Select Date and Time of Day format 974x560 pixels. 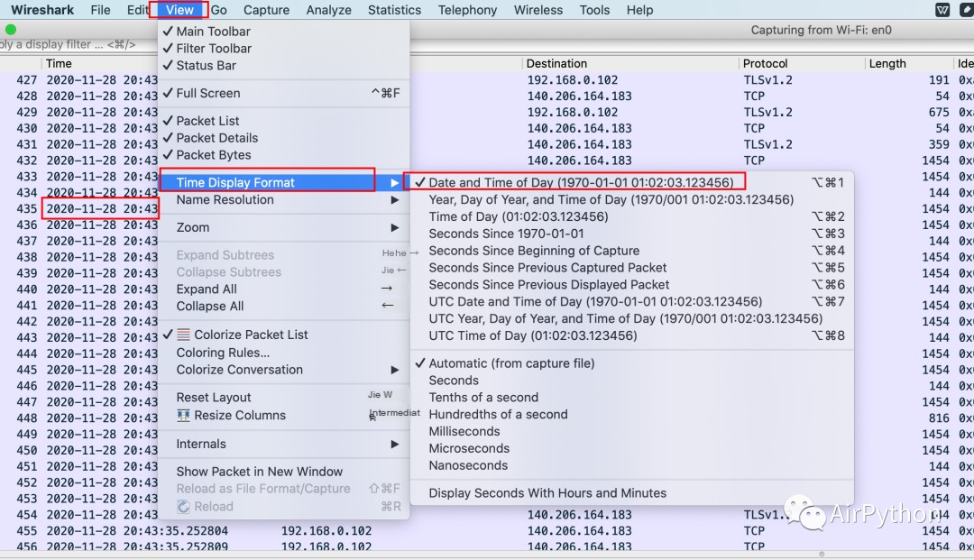point(631,182)
